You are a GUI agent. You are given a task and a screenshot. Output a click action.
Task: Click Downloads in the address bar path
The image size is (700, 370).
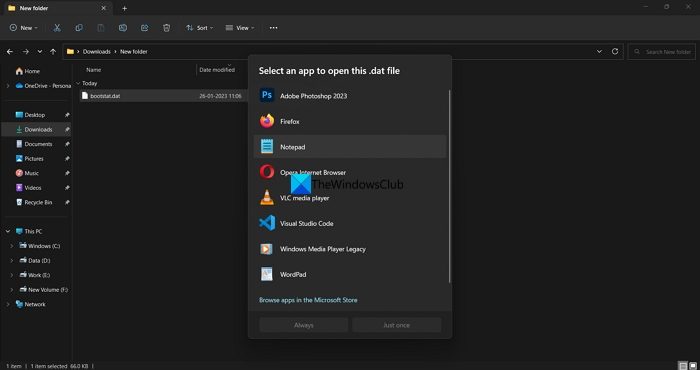[96, 52]
